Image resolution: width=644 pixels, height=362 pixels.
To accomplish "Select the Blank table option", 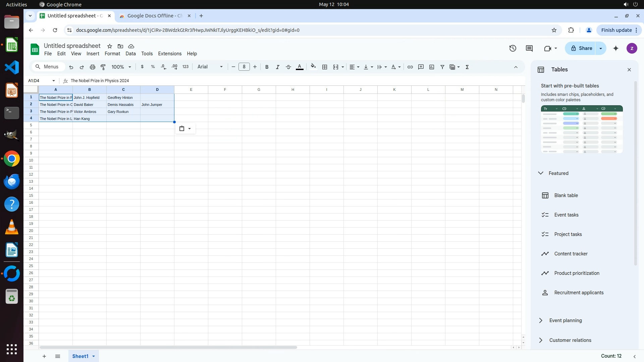I will tap(566, 195).
